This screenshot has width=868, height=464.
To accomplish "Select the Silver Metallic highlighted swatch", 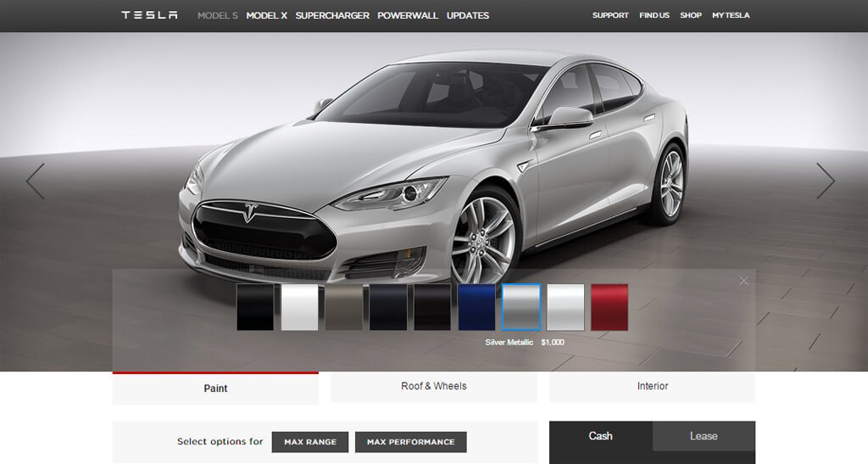I will point(521,307).
